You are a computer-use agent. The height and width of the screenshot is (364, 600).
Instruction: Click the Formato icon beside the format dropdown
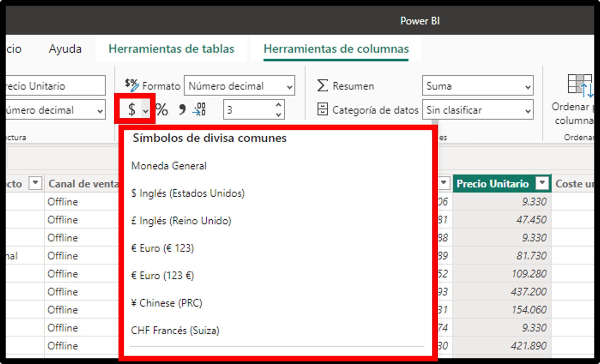131,85
